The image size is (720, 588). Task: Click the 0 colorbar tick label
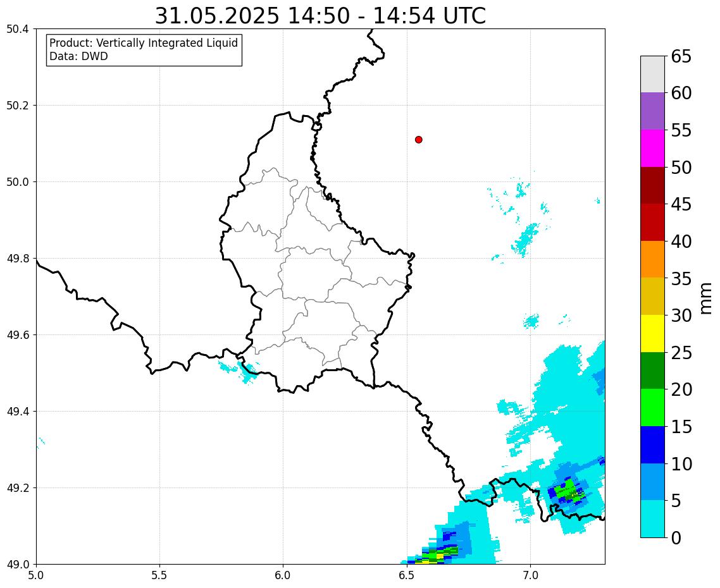676,537
